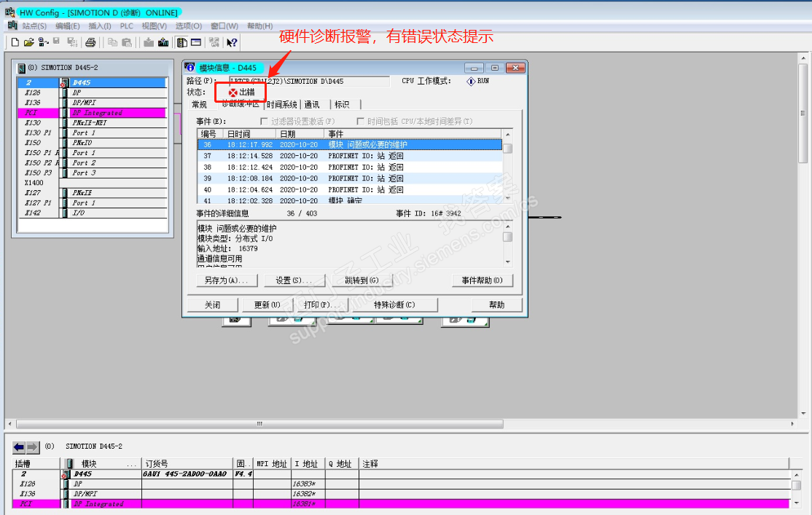Click the Open folder toolbar icon
812x515 pixels.
[x=28, y=42]
